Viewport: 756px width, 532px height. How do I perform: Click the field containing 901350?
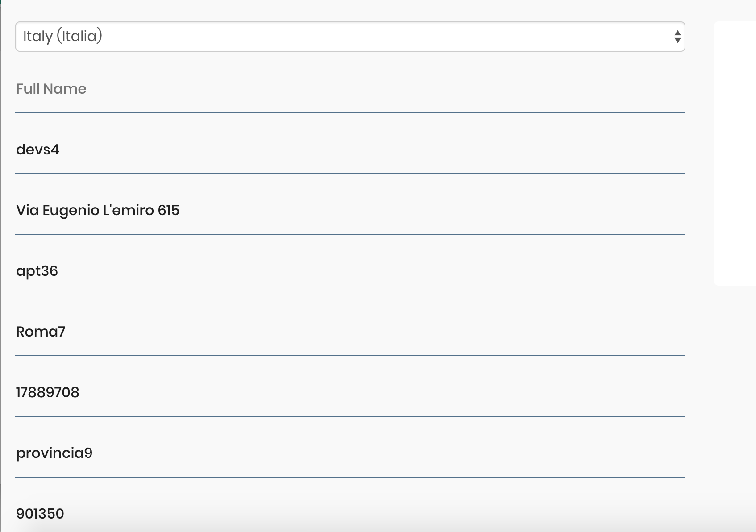click(x=350, y=514)
